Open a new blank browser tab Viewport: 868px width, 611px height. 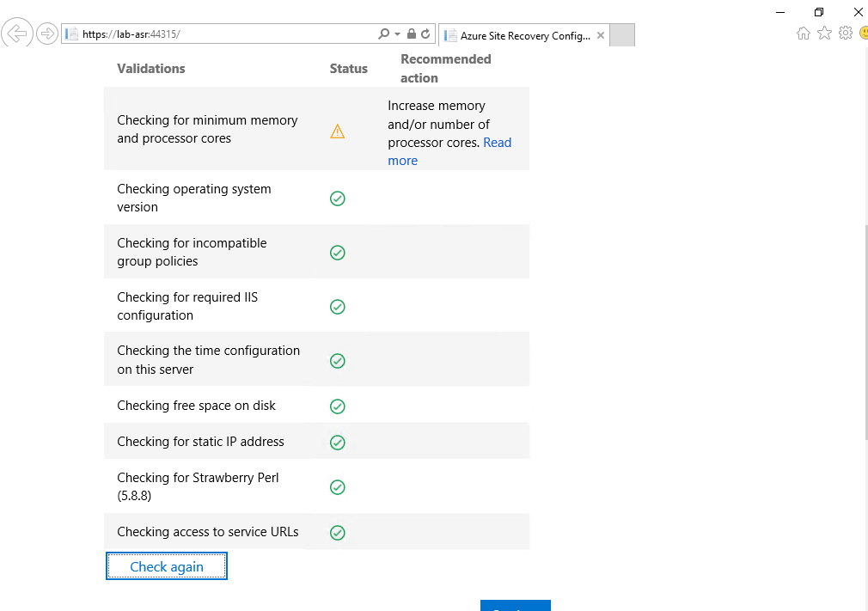pyautogui.click(x=621, y=35)
